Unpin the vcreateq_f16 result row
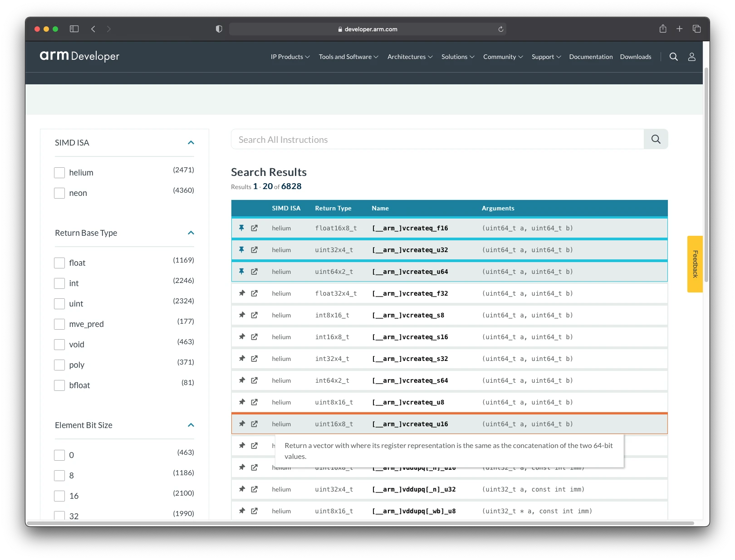The width and height of the screenshot is (735, 560). click(x=242, y=228)
